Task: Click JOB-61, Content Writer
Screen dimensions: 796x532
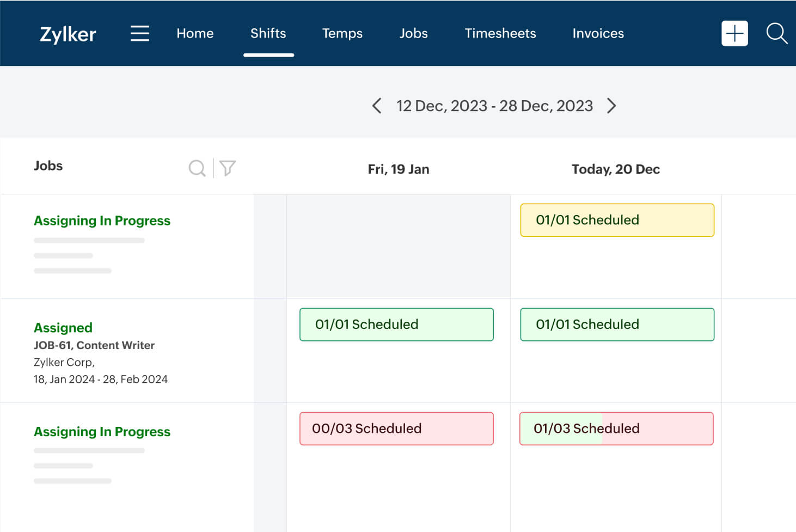Action: [x=94, y=345]
